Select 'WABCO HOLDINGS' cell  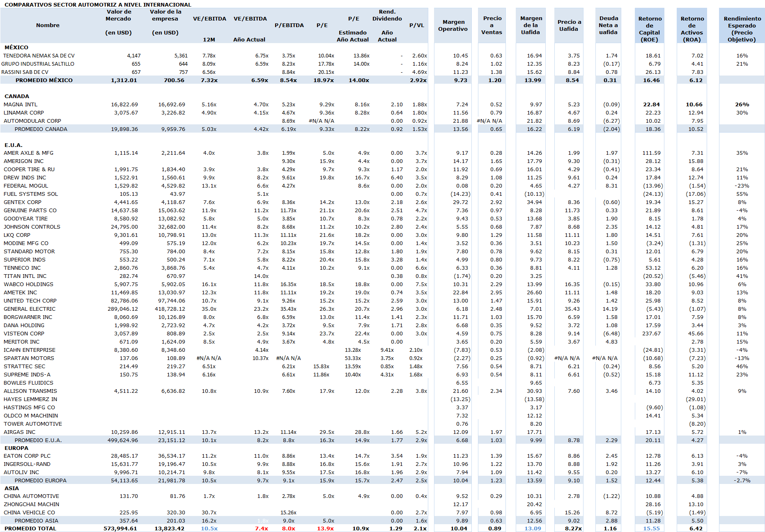pos(28,284)
